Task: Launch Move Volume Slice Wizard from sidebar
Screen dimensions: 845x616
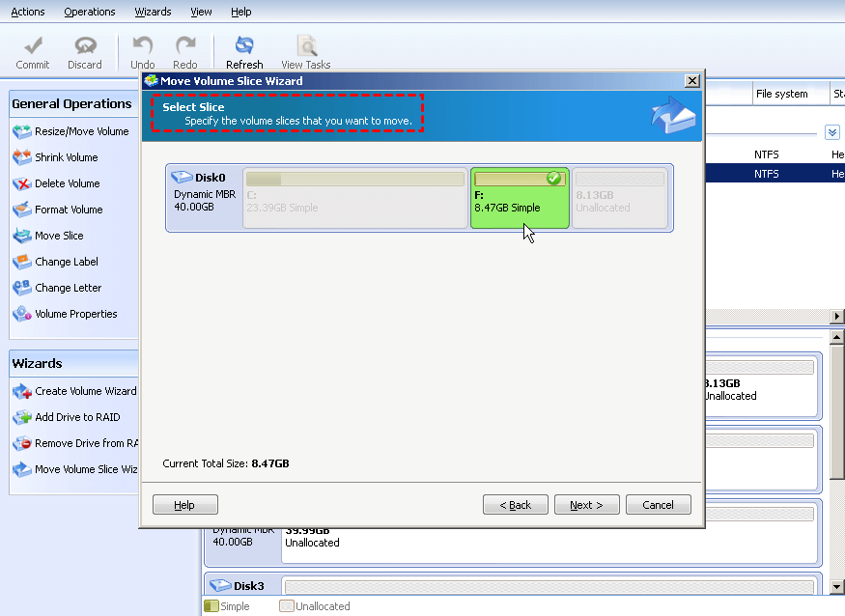Action: pos(75,469)
